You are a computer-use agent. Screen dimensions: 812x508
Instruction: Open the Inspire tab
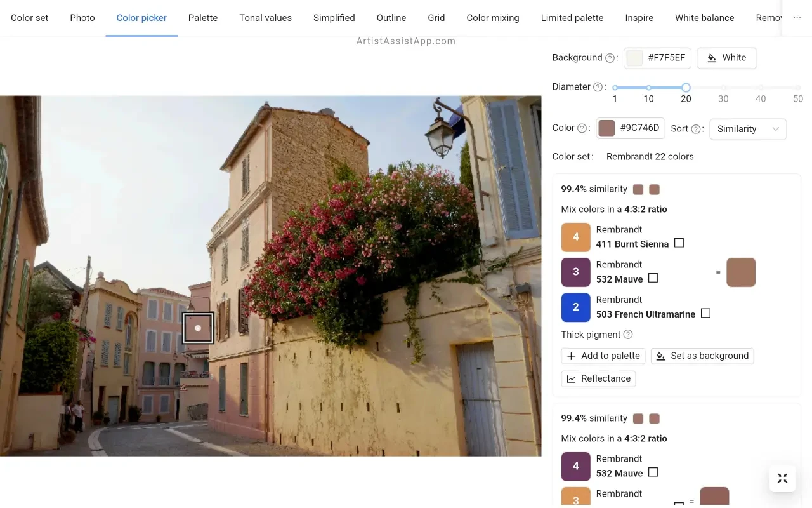639,18
